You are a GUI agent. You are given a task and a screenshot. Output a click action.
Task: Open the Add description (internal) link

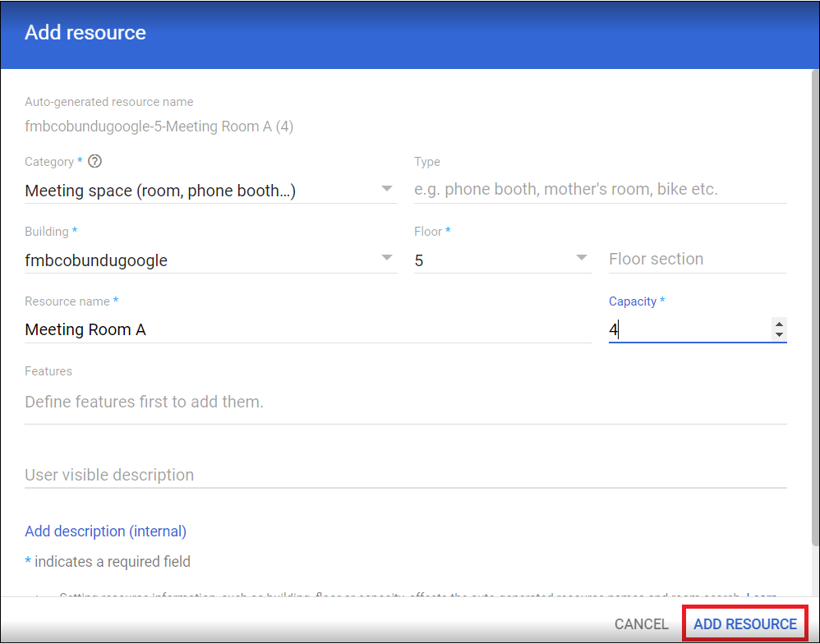[106, 531]
